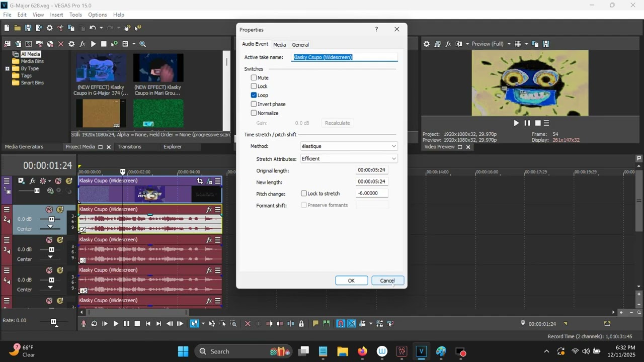The image size is (644, 362).
Task: Pause playback in the timeline transport
Action: pos(126,324)
